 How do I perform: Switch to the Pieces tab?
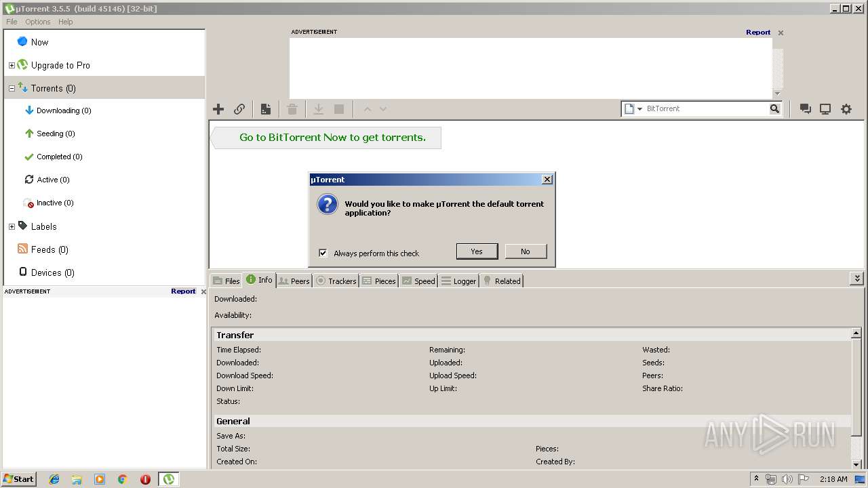(x=379, y=281)
